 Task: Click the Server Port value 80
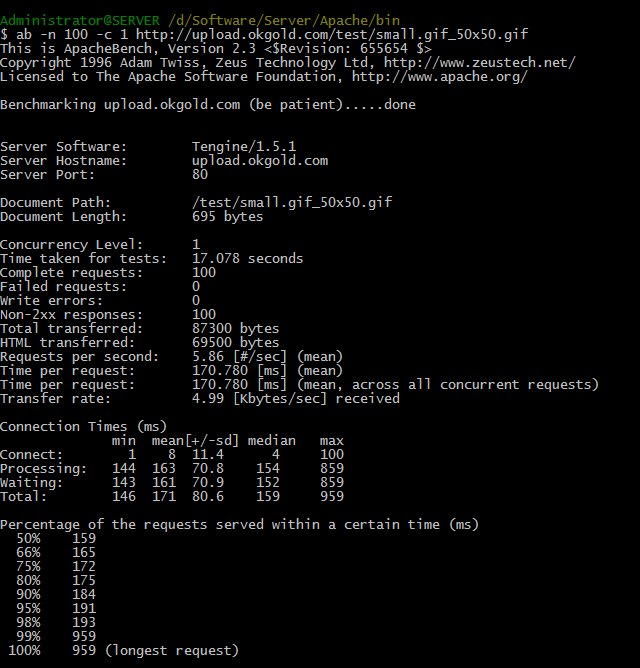[x=200, y=175]
